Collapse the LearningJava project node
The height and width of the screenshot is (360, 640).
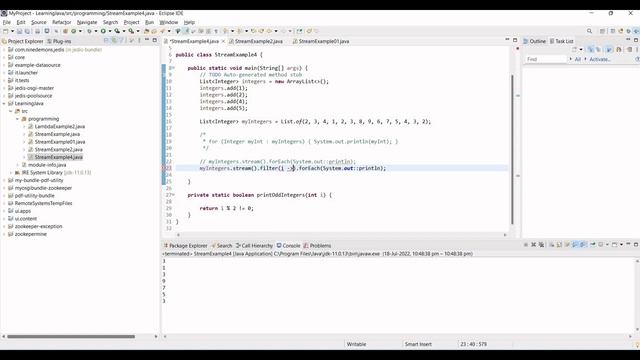[x=4, y=104]
